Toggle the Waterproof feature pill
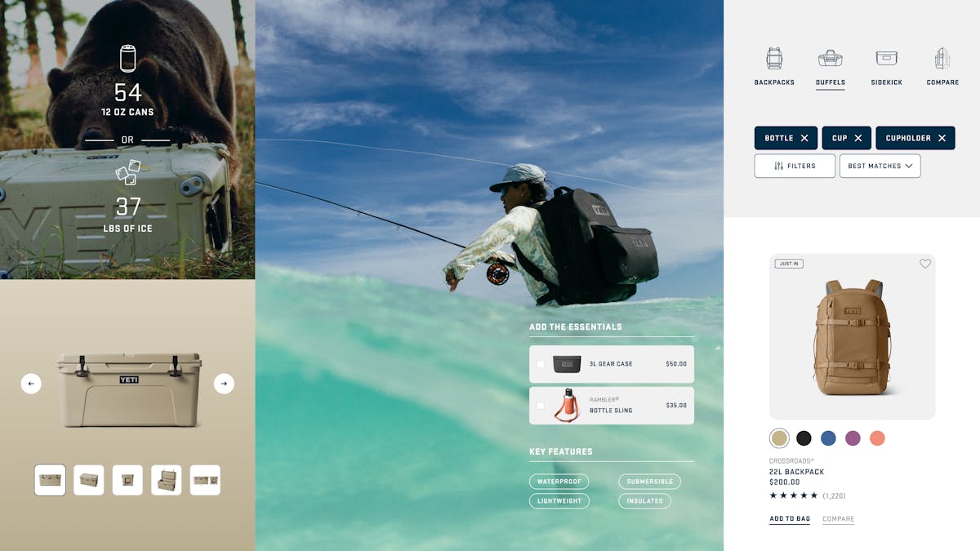 click(559, 482)
